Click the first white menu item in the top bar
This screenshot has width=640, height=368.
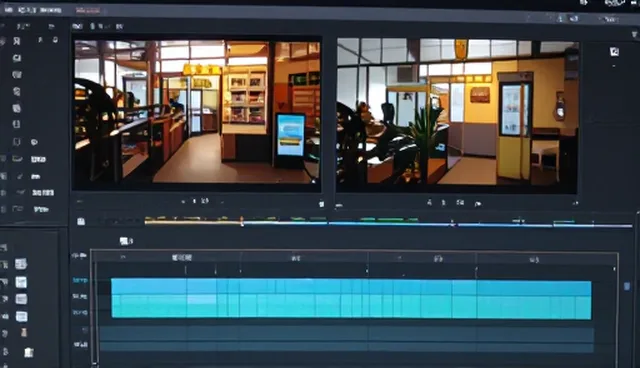tap(8, 10)
